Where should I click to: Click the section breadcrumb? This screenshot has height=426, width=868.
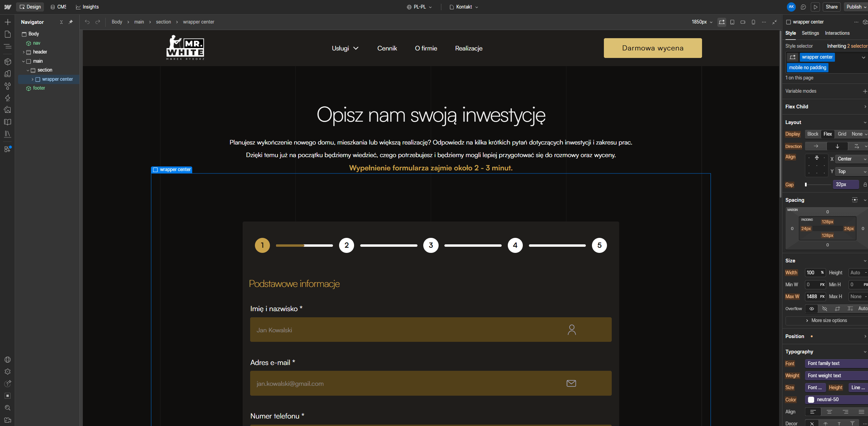(x=163, y=22)
